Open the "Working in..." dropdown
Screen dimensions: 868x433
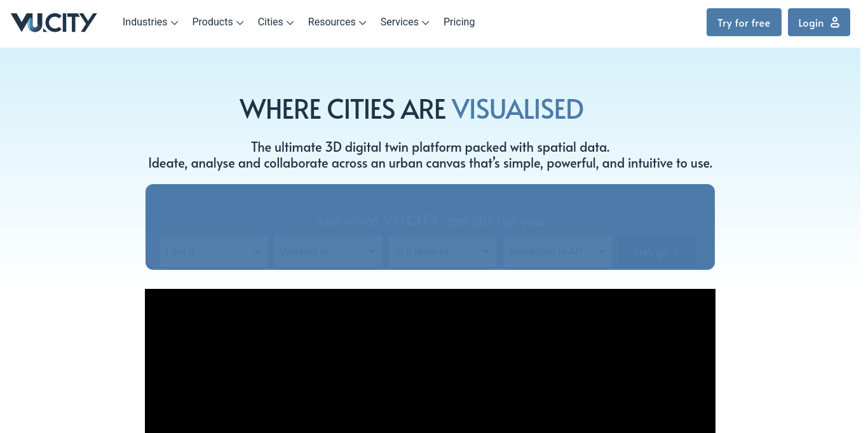pos(328,251)
